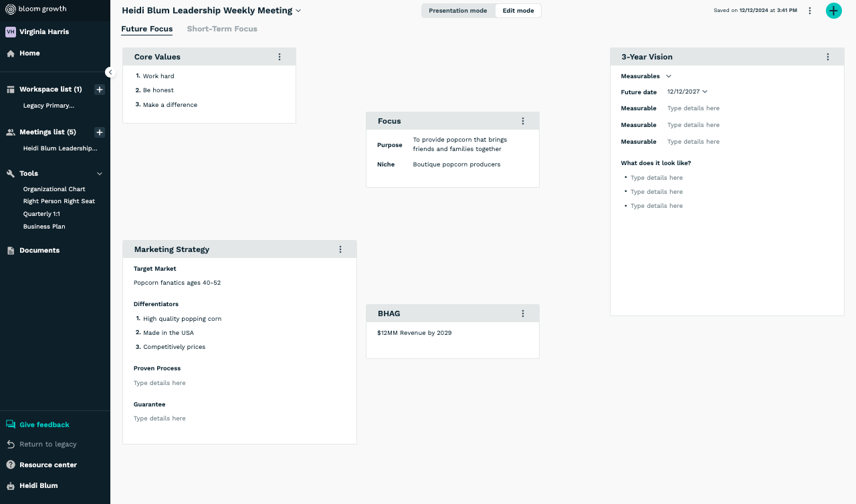
Task: Add a new meeting with plus icon
Action: click(x=99, y=132)
